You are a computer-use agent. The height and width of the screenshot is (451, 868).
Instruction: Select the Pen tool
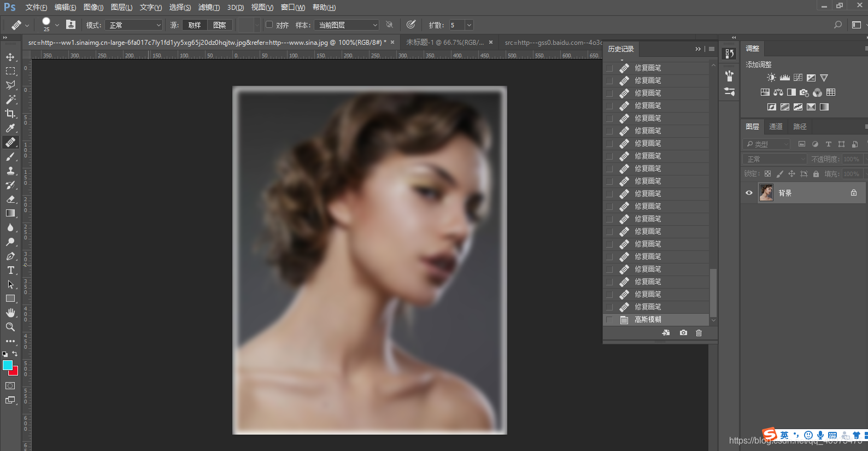pos(10,256)
